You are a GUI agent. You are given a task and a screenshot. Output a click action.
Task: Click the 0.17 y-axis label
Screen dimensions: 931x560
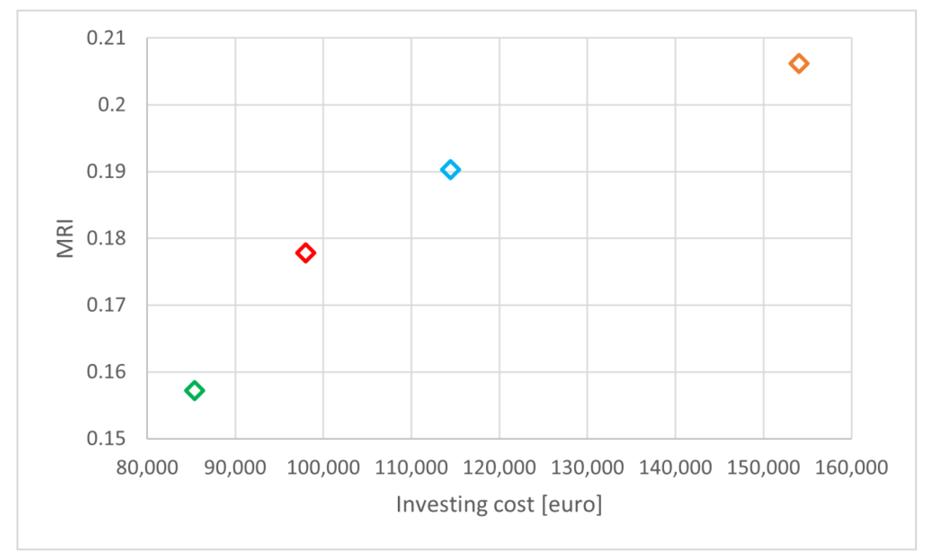106,305
